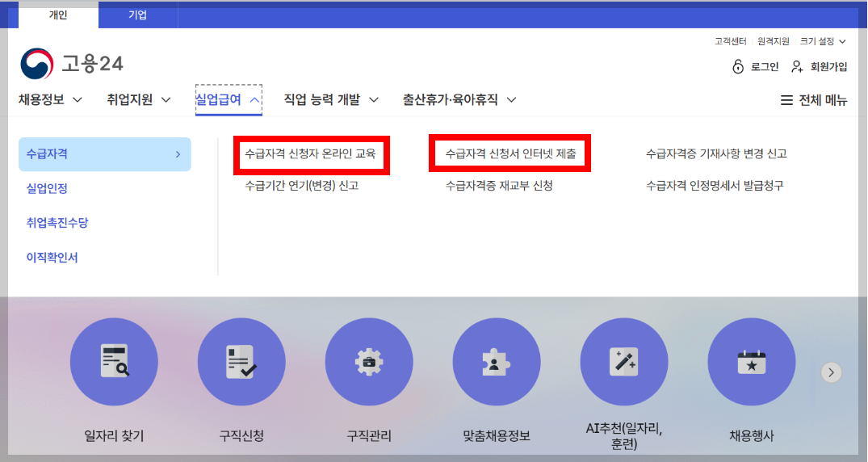Click the 맞춤채용정보 label

click(x=497, y=436)
